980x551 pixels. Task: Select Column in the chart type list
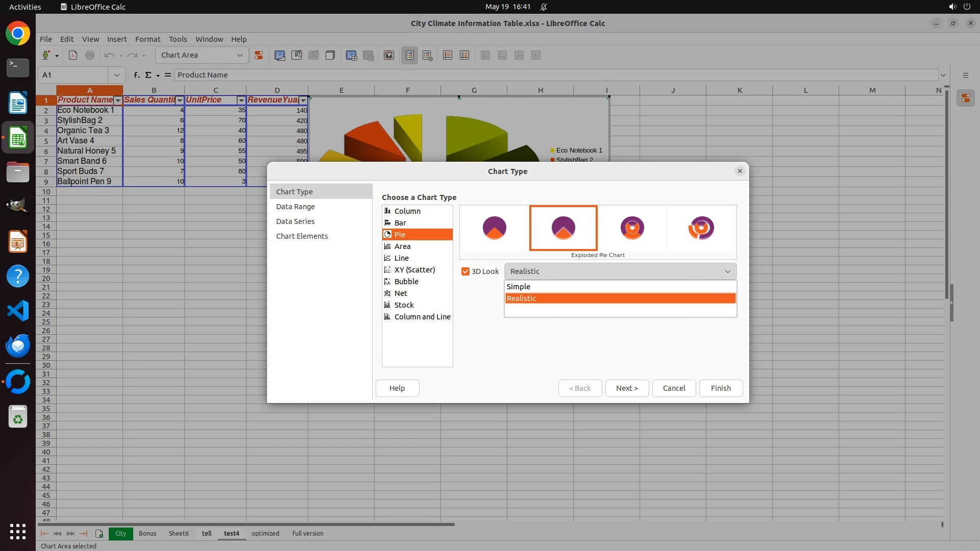coord(407,211)
